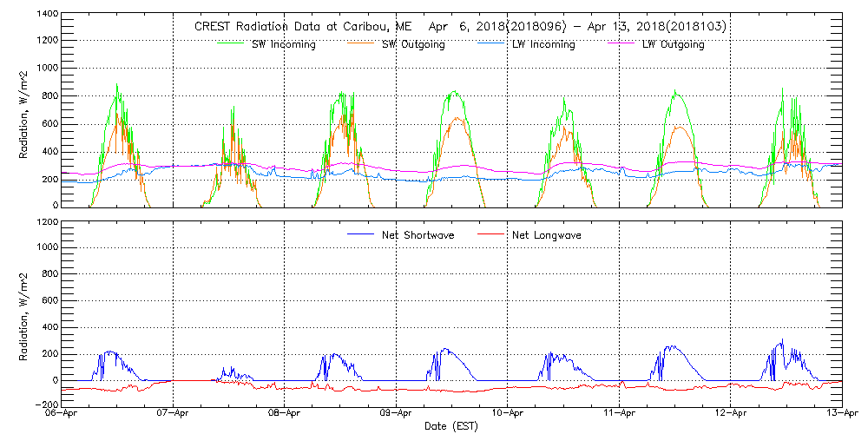Click the -200 value on lower y-axis
This screenshot has height=434, width=868.
click(46, 404)
